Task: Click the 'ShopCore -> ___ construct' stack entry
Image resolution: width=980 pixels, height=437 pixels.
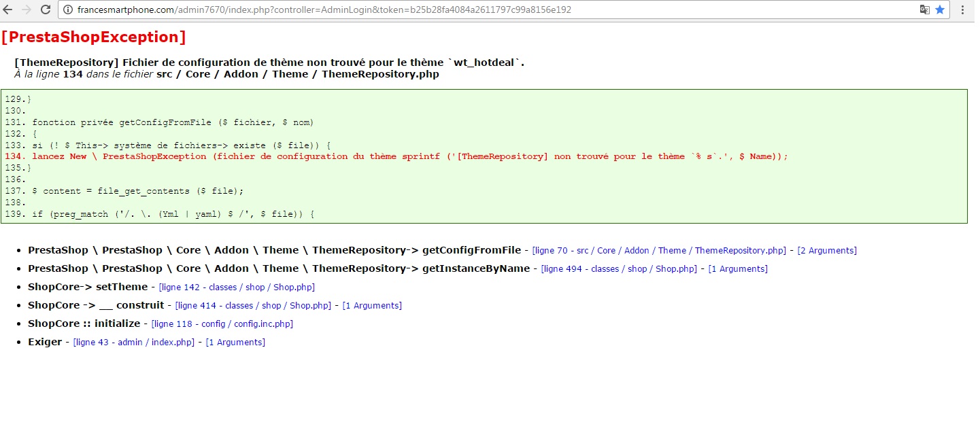Action: click(96, 305)
